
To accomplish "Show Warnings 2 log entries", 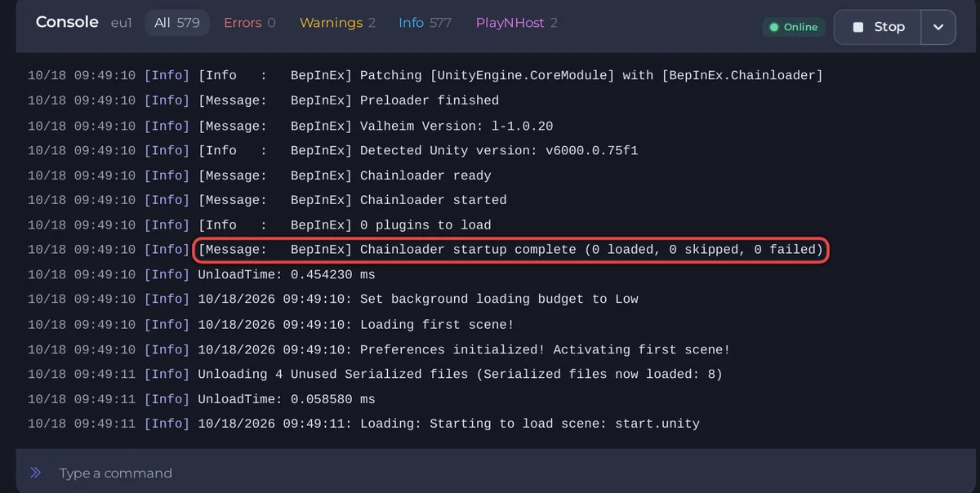I will point(337,23).
